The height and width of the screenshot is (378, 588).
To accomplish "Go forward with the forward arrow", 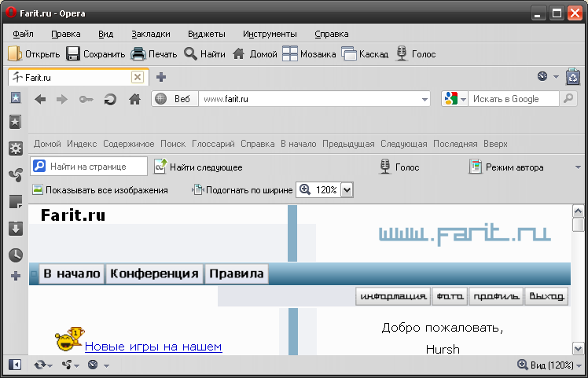I will coord(62,99).
